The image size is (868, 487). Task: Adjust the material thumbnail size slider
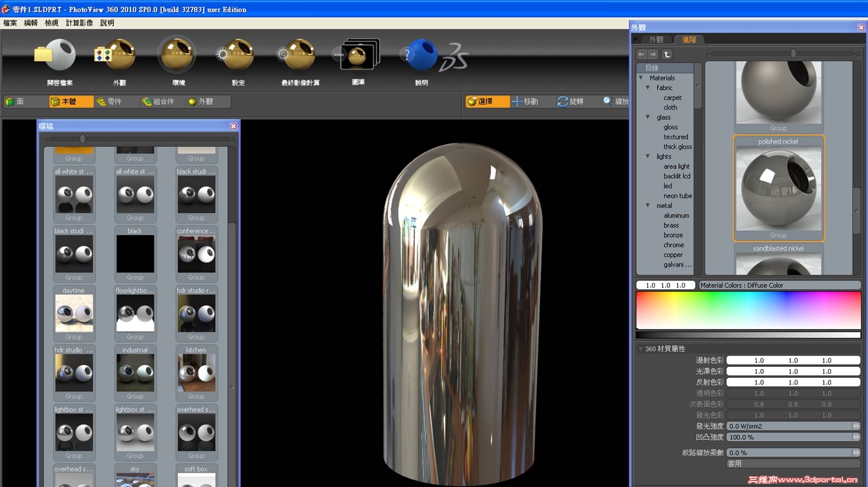794,53
